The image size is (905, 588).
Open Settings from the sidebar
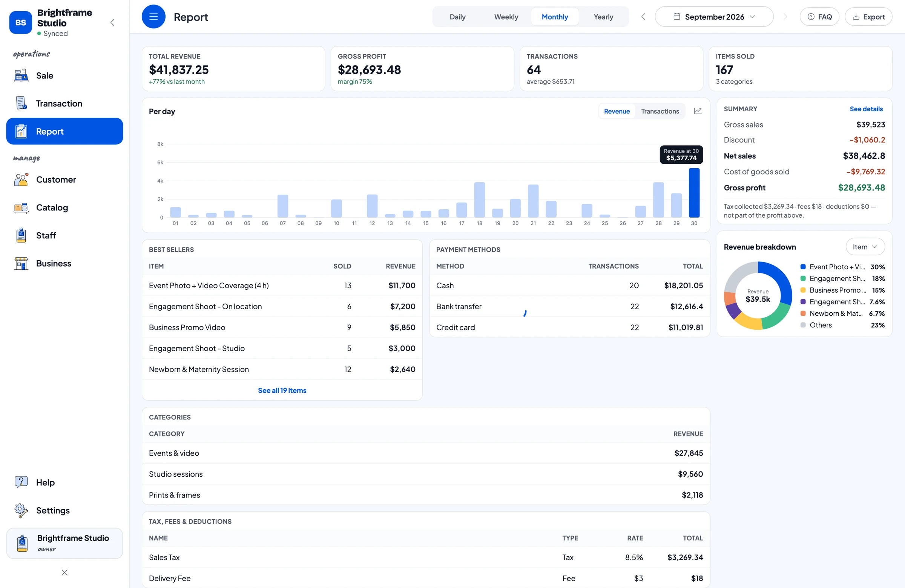pos(64,510)
